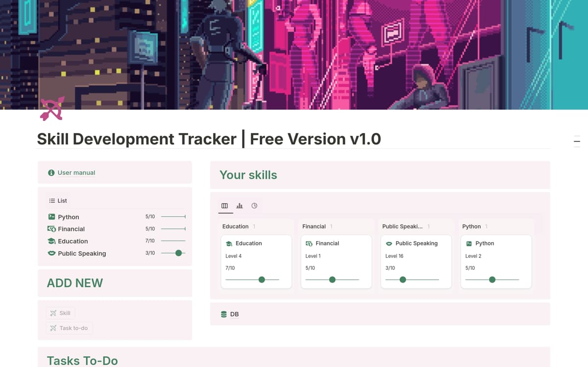Click graduation cap icon on Education card

pyautogui.click(x=229, y=244)
